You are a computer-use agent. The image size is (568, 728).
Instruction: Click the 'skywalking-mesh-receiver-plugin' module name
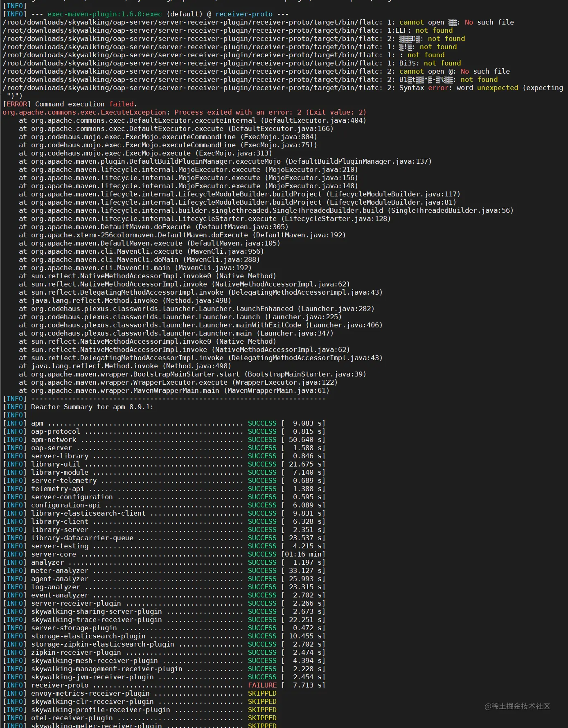tap(95, 660)
